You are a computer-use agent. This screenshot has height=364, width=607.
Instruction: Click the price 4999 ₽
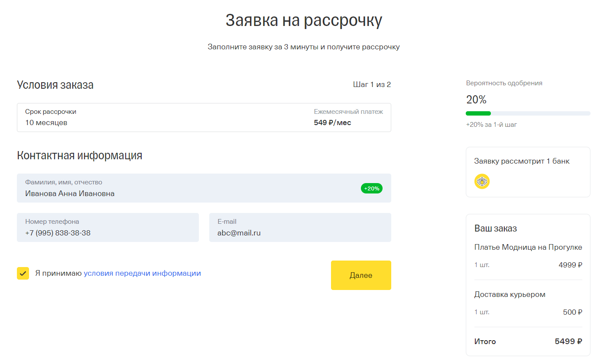tap(570, 265)
